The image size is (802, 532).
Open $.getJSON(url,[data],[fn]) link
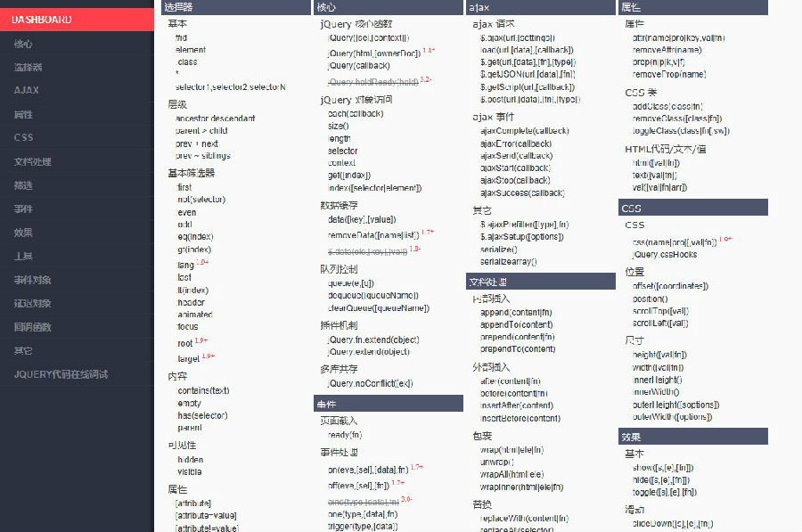coord(528,74)
